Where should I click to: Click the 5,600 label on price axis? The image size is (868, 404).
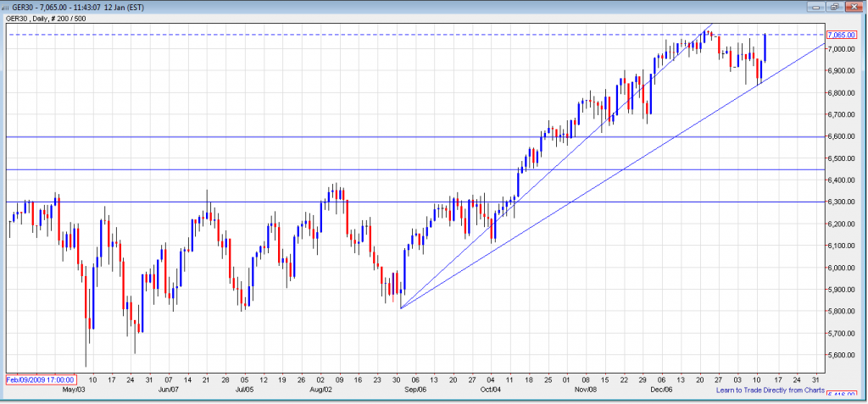click(838, 356)
